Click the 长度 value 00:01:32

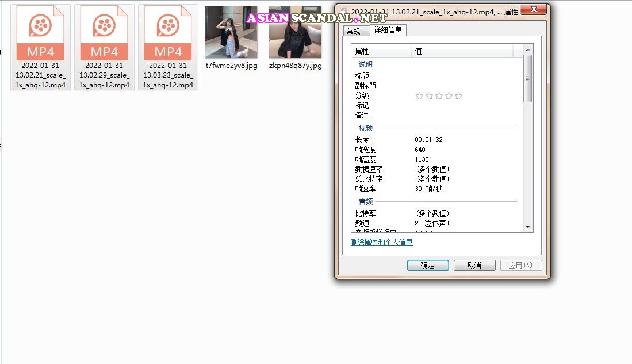pyautogui.click(x=428, y=140)
